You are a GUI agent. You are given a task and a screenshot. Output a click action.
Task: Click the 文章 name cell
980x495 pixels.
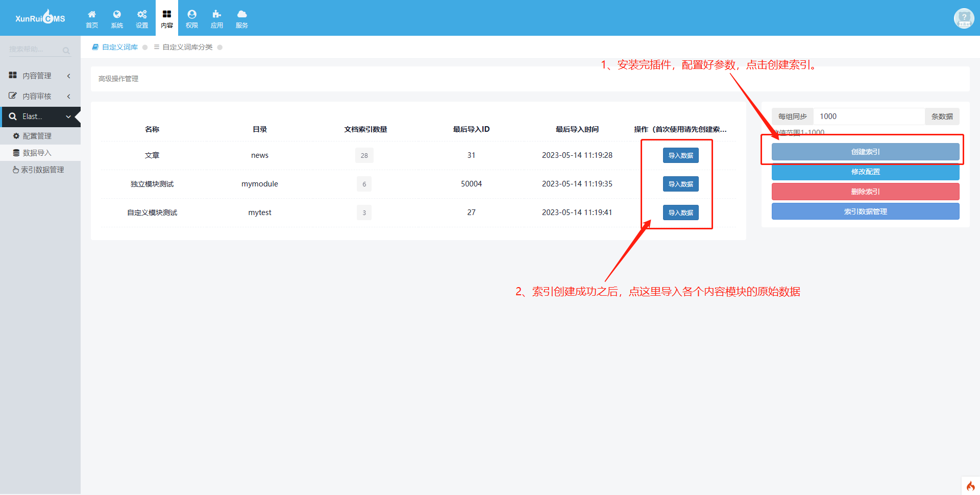152,155
